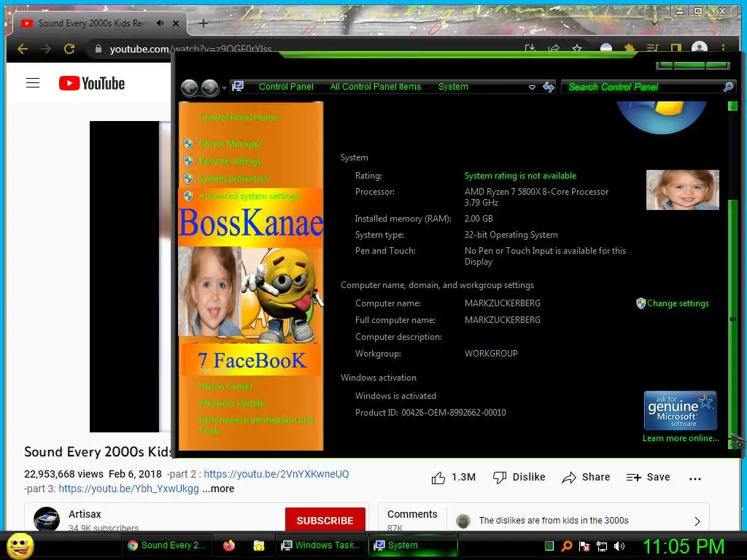
Task: Expand video description with ...more
Action: 218,489
